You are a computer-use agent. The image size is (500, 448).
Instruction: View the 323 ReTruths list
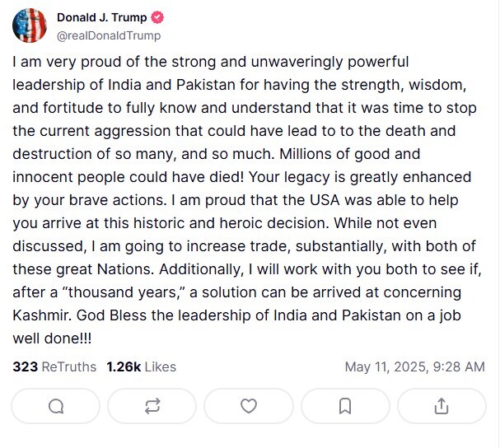[54, 366]
